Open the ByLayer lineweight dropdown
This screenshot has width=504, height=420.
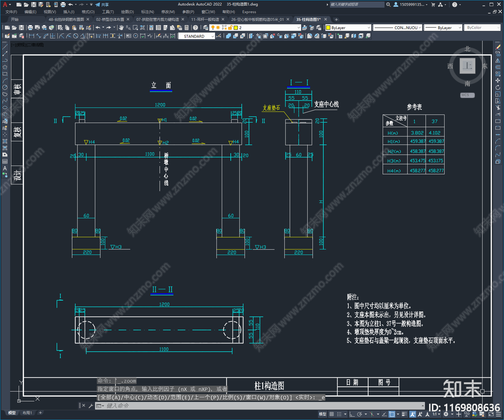click(x=443, y=28)
